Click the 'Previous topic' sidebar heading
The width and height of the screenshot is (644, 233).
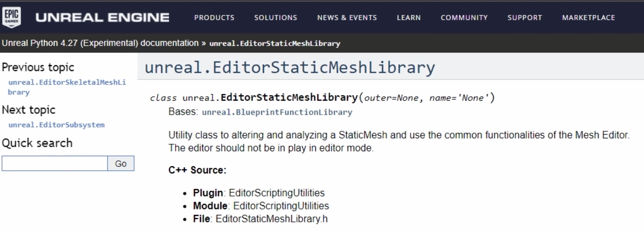[x=38, y=67]
